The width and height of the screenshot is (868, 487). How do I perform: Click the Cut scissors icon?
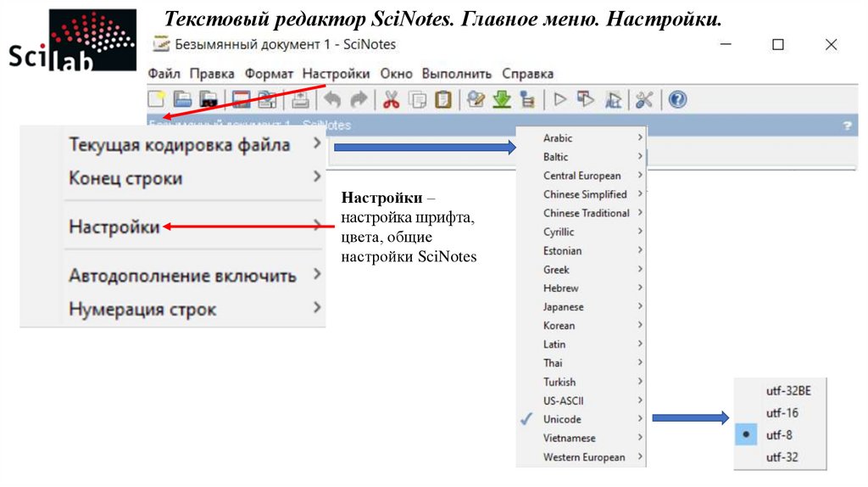391,100
